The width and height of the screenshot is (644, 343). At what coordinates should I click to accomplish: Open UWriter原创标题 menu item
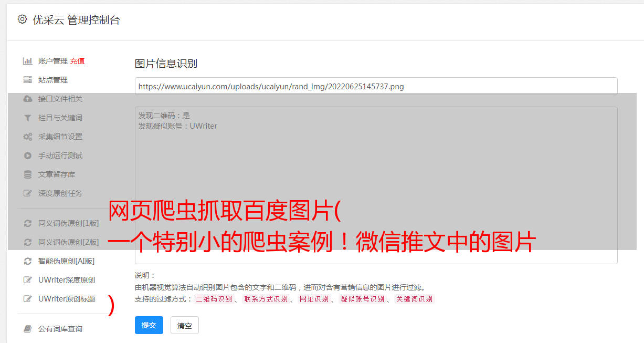tap(67, 299)
